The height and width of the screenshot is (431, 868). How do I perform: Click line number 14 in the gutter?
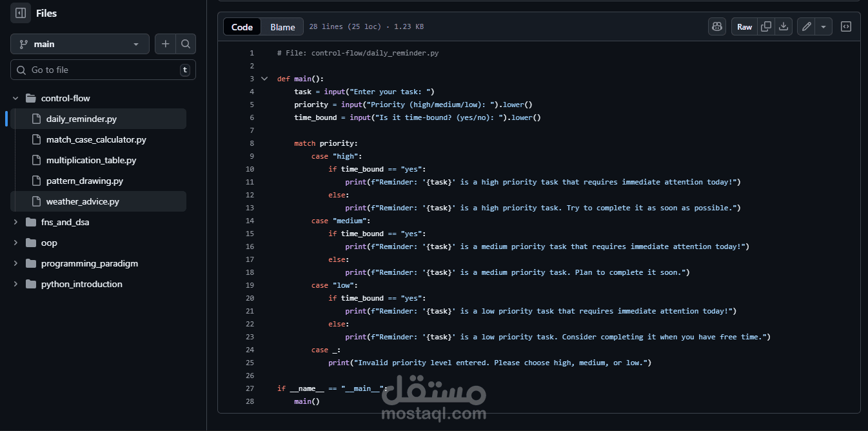pyautogui.click(x=250, y=221)
